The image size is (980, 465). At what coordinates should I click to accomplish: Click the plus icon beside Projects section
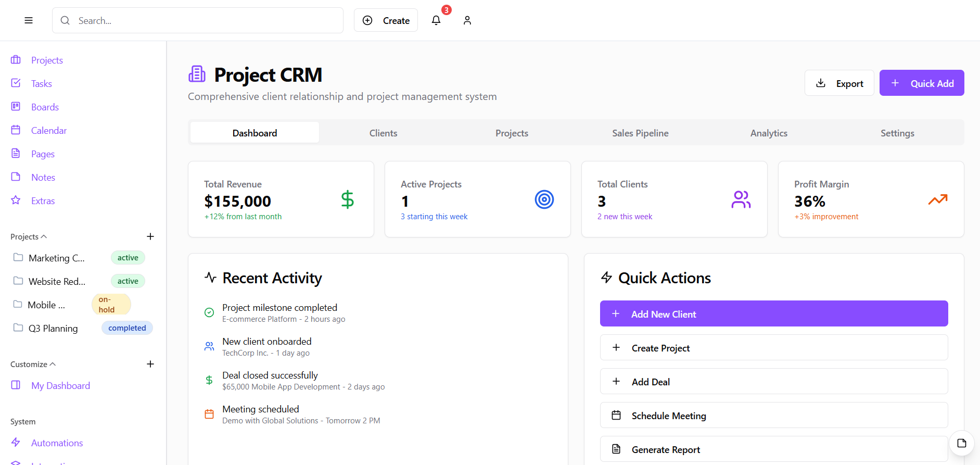coord(150,236)
